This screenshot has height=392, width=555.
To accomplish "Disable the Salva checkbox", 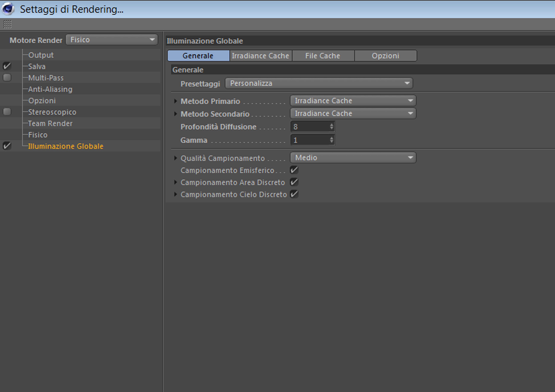I will [x=7, y=66].
